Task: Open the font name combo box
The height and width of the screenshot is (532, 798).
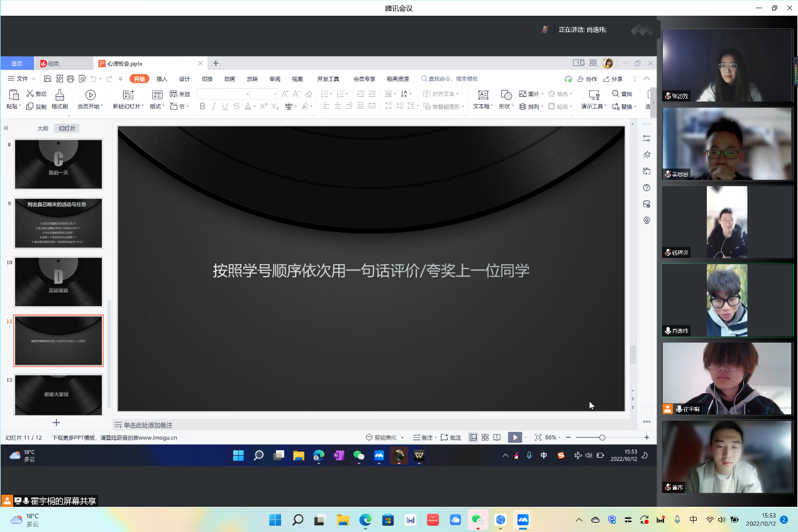Action: [223, 94]
